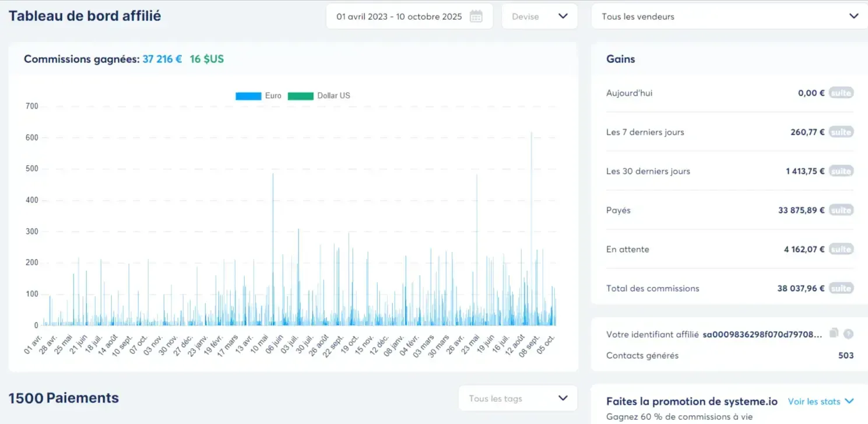The width and height of the screenshot is (868, 424).
Task: Open the date range calendar icon
Action: coord(476,16)
